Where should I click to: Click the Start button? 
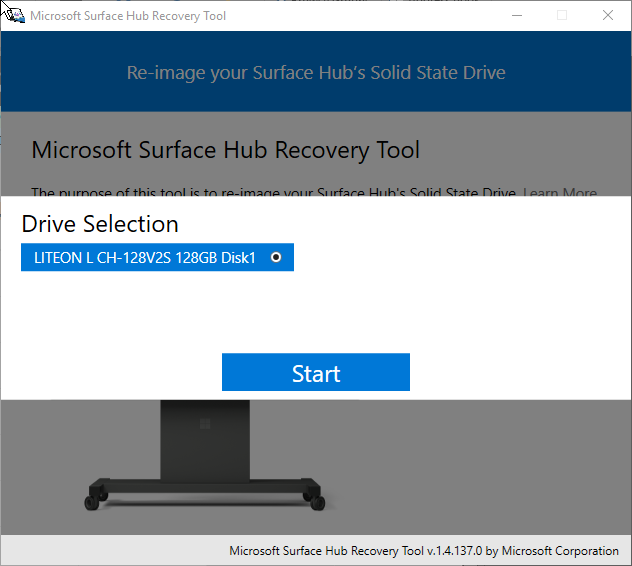click(316, 372)
